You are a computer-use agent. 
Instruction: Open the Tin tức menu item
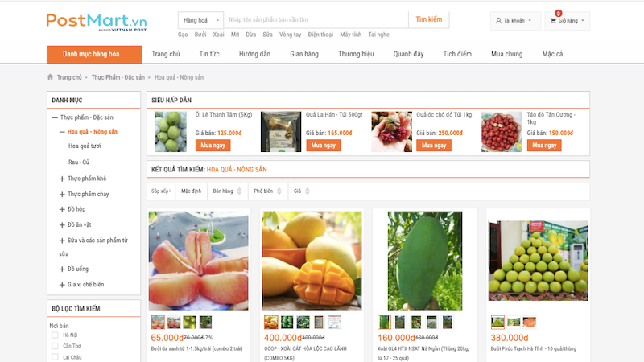(209, 54)
